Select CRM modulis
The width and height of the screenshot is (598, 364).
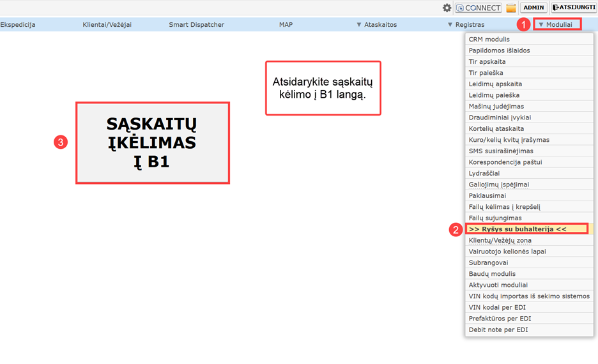point(530,39)
